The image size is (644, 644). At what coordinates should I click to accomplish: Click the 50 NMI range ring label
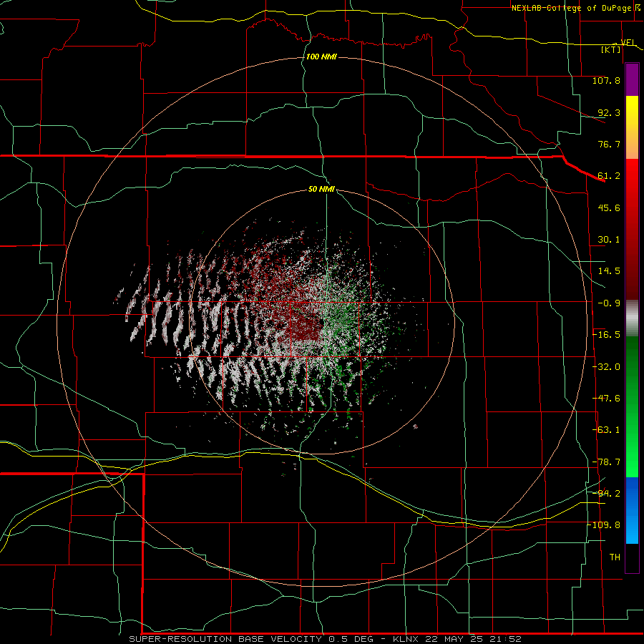pos(321,189)
